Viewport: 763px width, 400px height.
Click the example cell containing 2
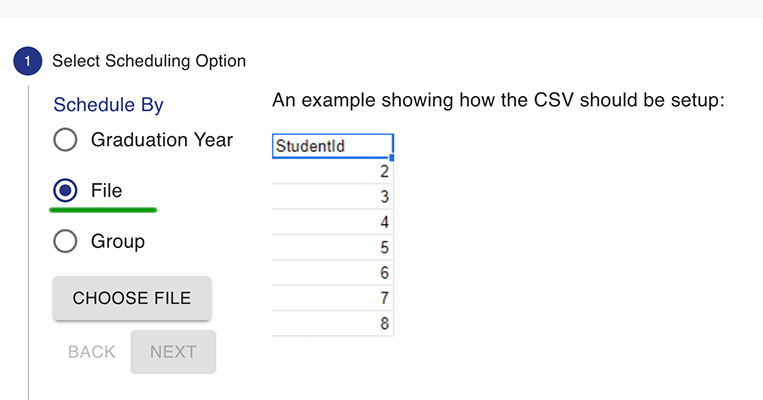332,171
